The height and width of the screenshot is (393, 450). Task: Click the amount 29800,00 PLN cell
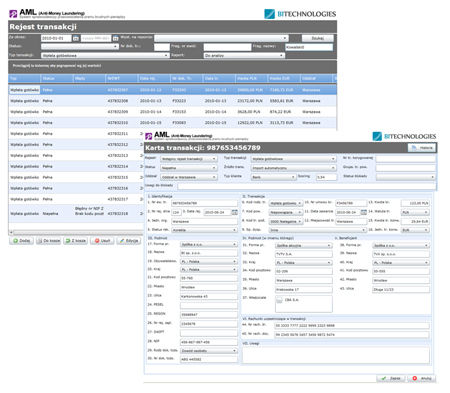pos(250,90)
